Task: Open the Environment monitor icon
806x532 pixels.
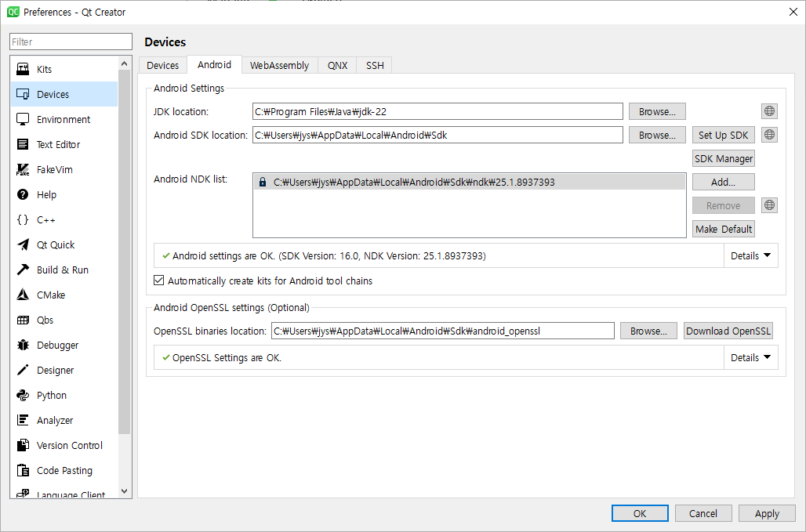Action: tap(23, 120)
